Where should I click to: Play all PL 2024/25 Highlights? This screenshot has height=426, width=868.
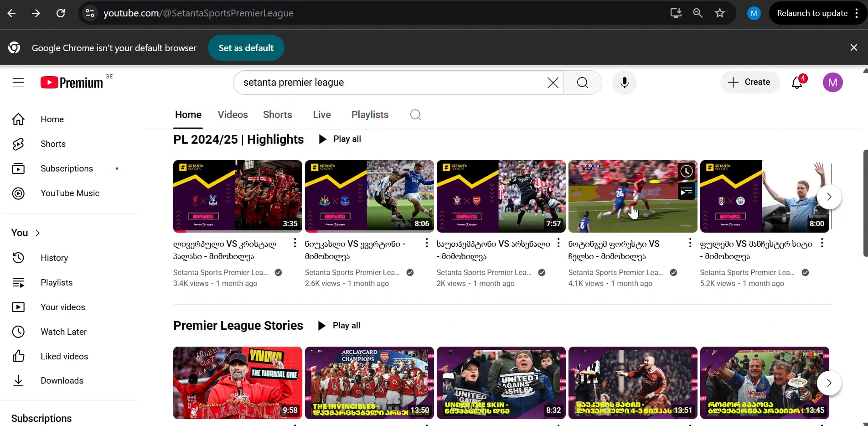click(340, 139)
